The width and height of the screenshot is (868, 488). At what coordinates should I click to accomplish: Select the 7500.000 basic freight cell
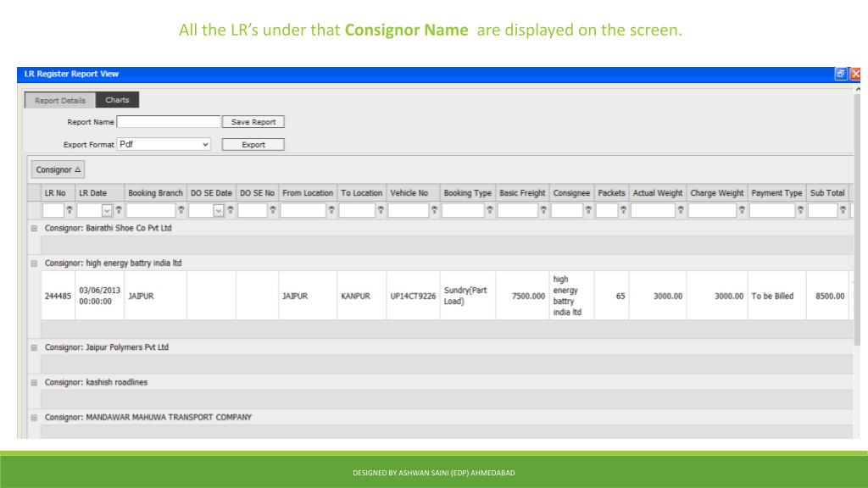(522, 296)
